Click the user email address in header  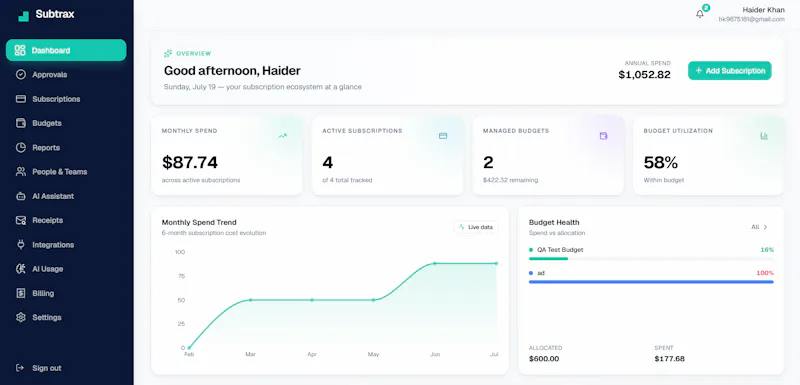coord(752,19)
